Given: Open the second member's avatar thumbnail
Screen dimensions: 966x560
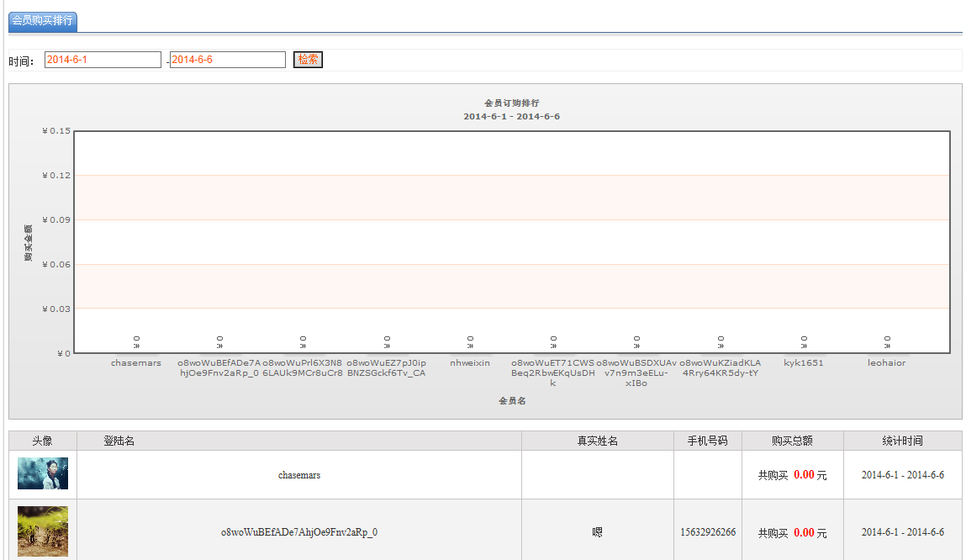Looking at the screenshot, I should coord(43,531).
